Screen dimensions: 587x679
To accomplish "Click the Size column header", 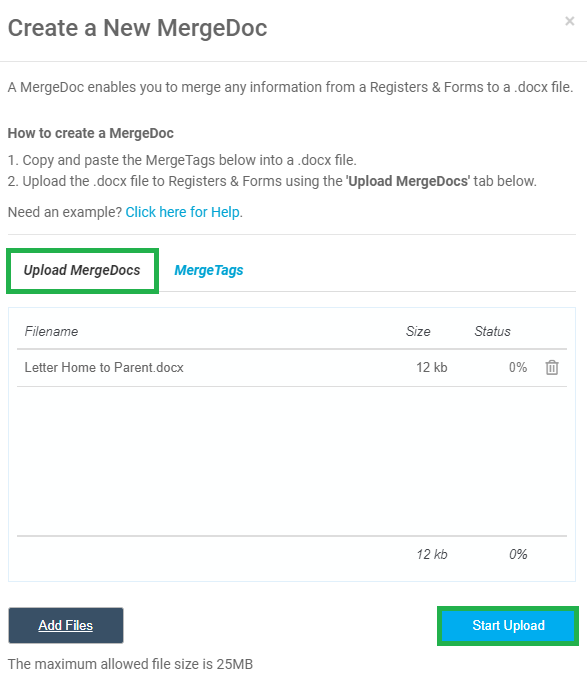I will click(x=418, y=332).
